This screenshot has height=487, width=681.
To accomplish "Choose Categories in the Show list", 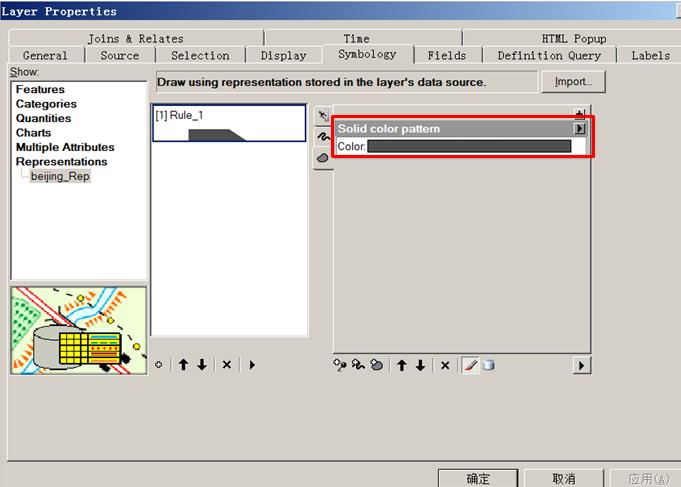I will (x=46, y=104).
